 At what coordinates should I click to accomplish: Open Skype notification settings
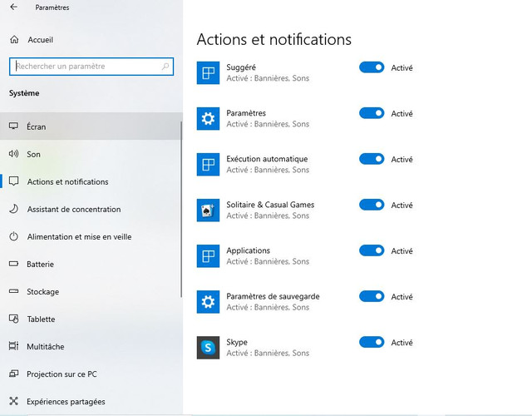tap(268, 348)
